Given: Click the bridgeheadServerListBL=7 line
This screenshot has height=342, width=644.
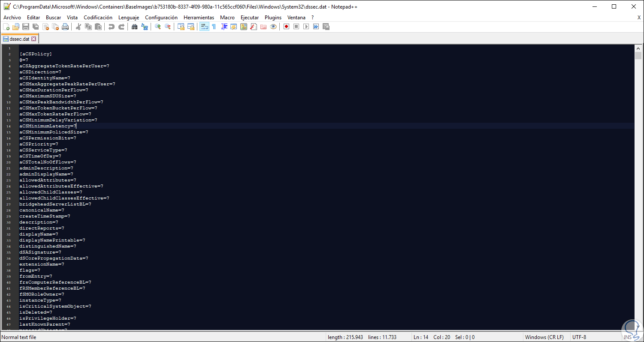Looking at the screenshot, I should (x=55, y=204).
